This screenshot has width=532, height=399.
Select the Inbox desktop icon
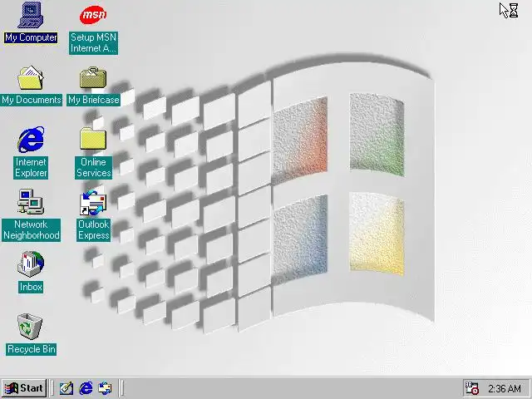click(x=31, y=264)
